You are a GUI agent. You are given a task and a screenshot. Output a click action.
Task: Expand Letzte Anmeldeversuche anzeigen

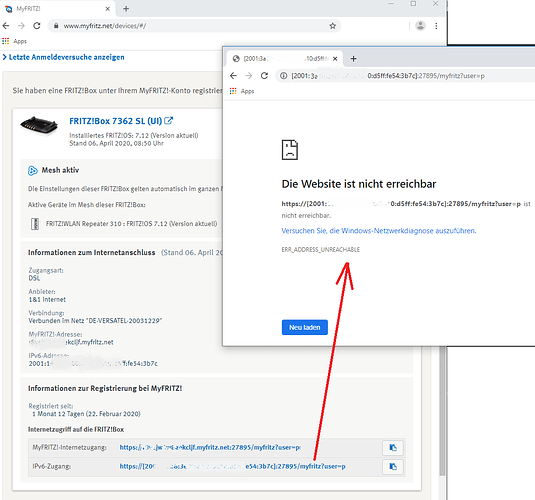(63, 57)
